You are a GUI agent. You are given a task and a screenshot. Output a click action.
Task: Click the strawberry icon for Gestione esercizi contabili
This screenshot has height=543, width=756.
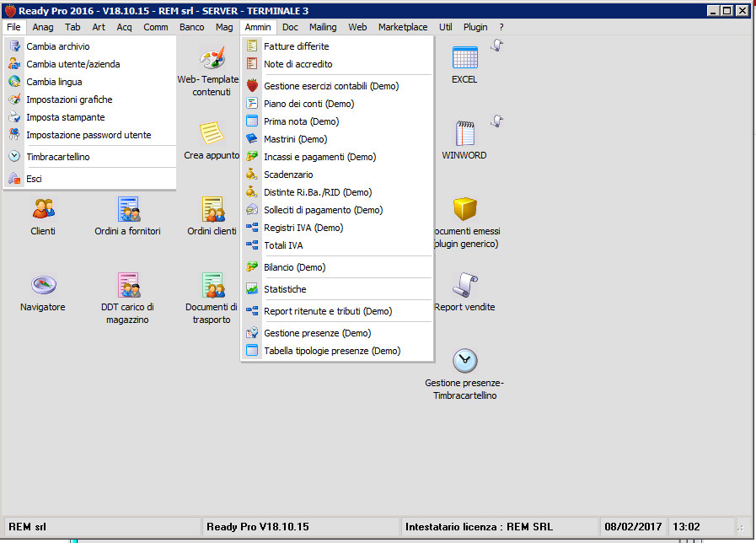click(252, 86)
